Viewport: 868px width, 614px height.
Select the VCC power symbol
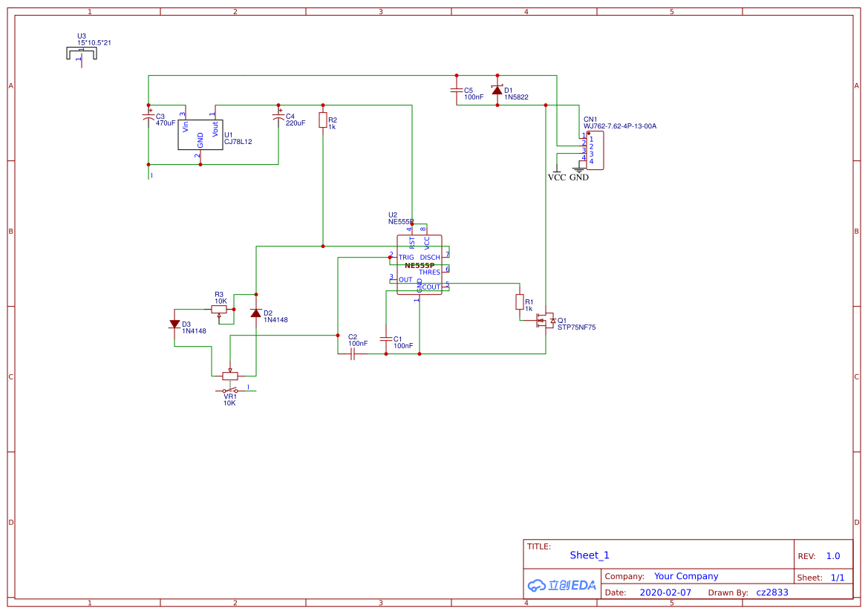click(557, 174)
